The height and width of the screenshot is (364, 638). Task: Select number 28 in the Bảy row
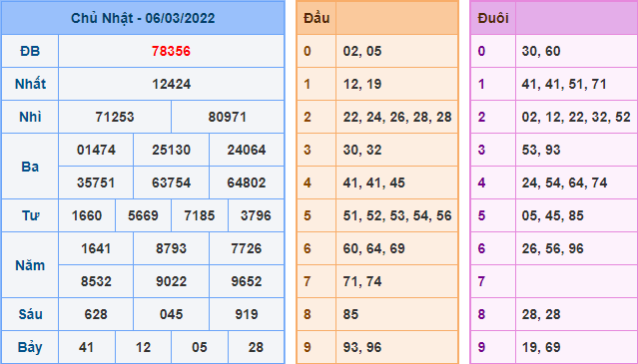coord(256,347)
